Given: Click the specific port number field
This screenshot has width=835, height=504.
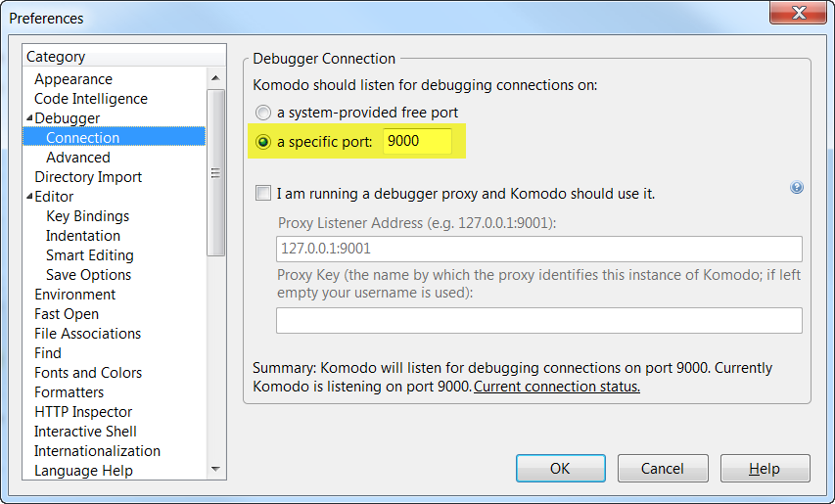Looking at the screenshot, I should point(417,142).
